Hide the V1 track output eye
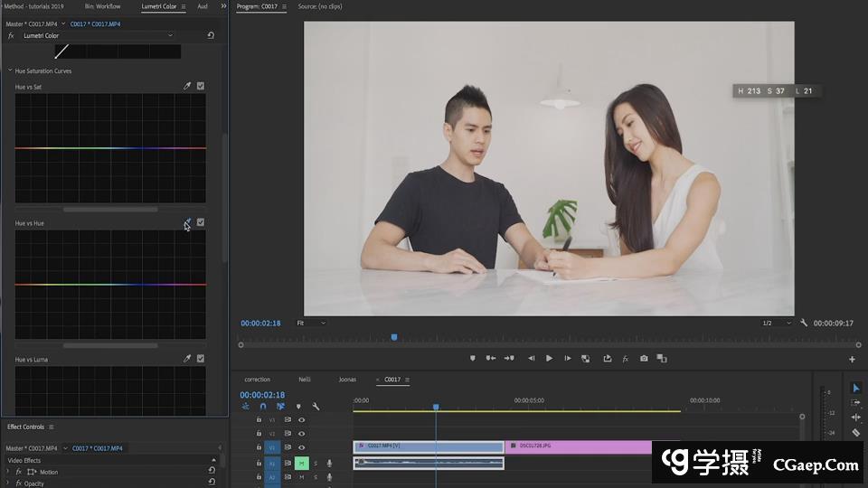The height and width of the screenshot is (488, 868). coord(301,447)
